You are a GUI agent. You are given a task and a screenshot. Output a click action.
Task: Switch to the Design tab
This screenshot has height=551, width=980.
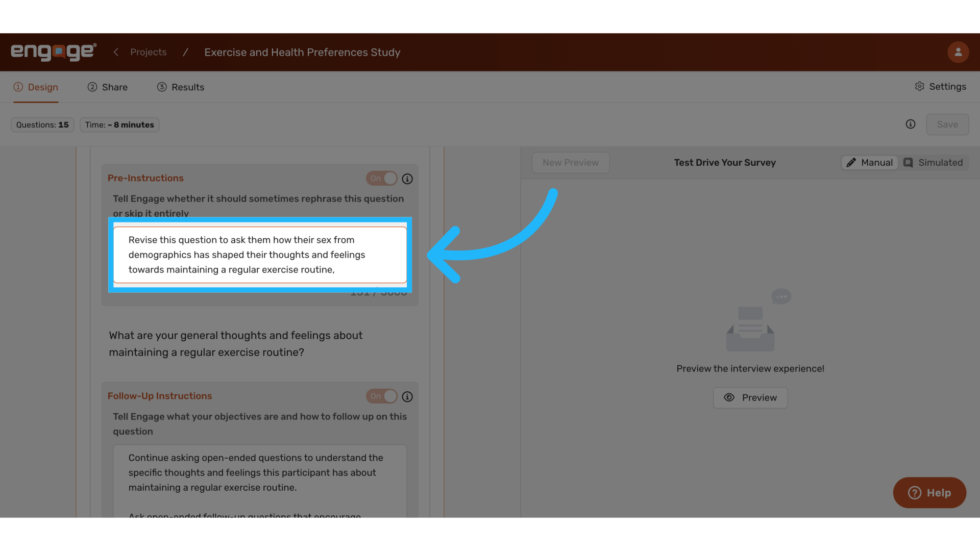tap(36, 87)
